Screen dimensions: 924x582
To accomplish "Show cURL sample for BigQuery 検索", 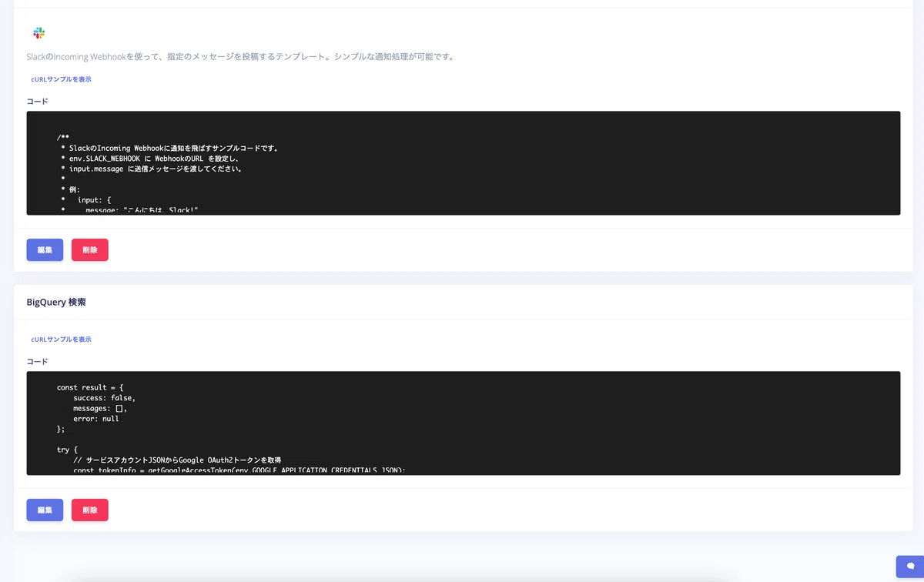I will [61, 339].
